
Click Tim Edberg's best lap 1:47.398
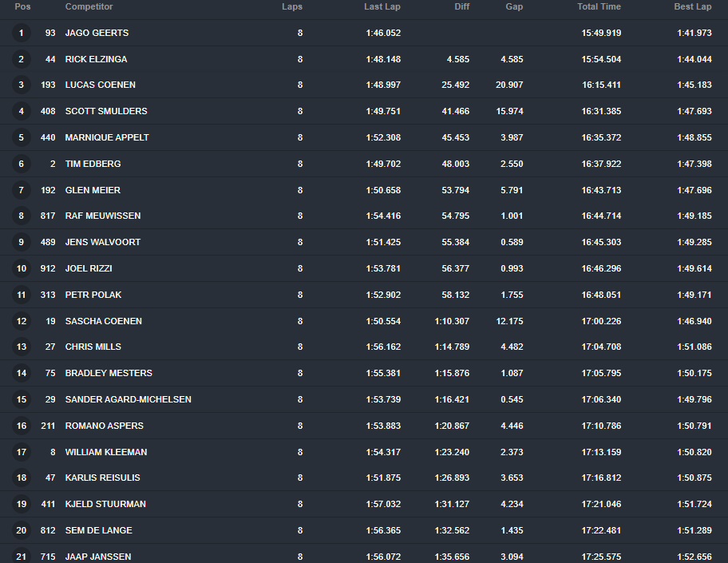pos(692,164)
